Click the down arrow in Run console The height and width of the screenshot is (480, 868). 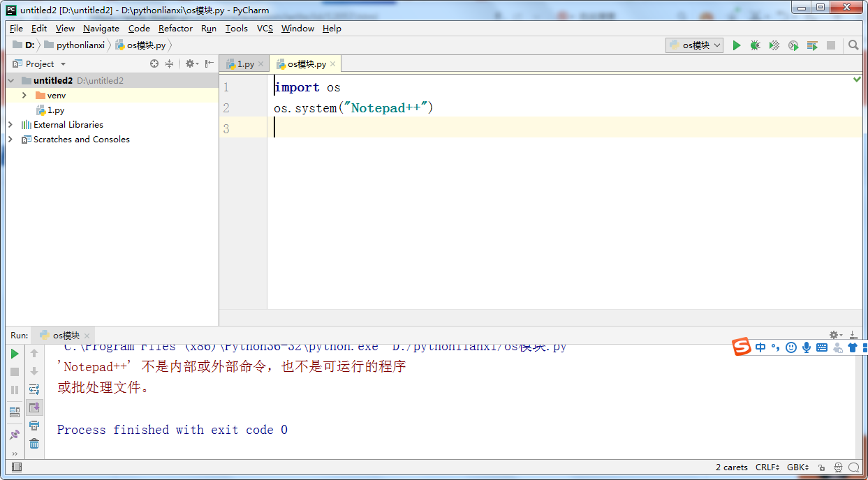click(x=34, y=371)
